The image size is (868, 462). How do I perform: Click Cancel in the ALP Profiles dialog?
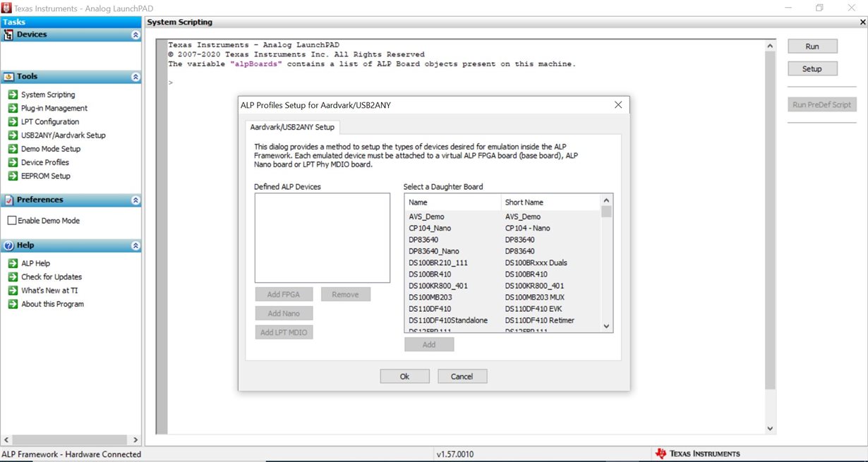tap(462, 376)
